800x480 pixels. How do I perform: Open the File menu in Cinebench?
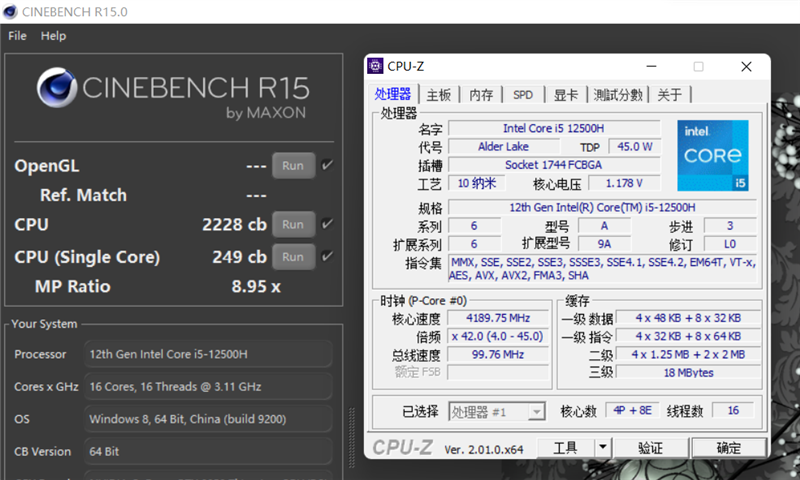pos(17,36)
